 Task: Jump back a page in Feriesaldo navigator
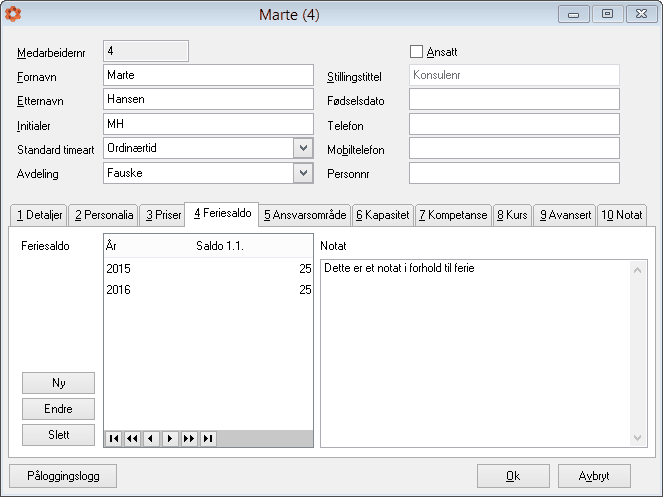point(132,439)
